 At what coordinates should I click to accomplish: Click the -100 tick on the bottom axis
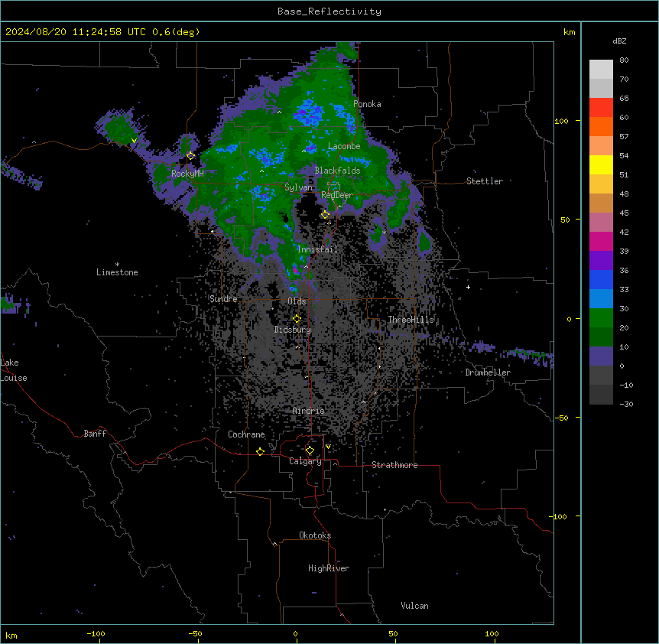coord(96,634)
